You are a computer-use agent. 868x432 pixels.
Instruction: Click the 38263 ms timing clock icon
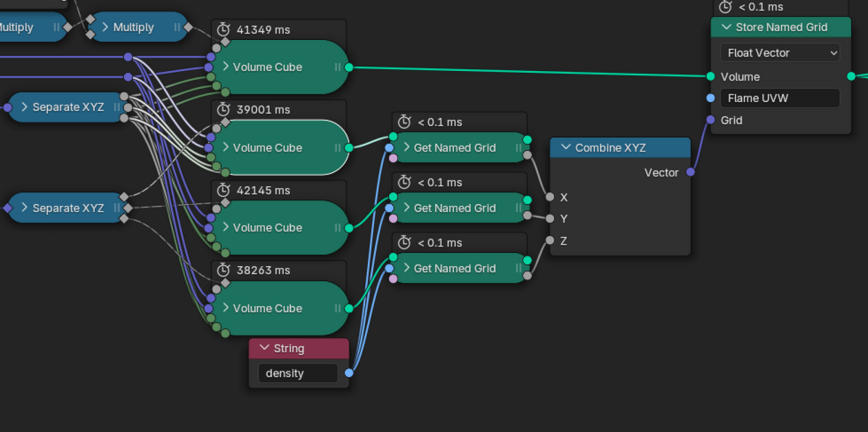(223, 271)
